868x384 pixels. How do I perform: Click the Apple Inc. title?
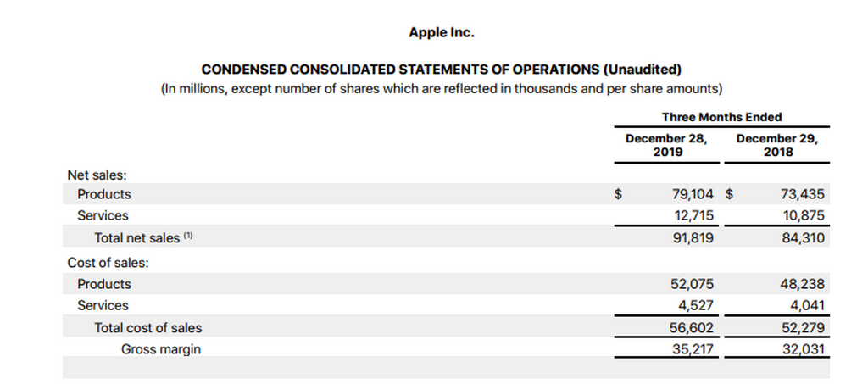pyautogui.click(x=441, y=32)
